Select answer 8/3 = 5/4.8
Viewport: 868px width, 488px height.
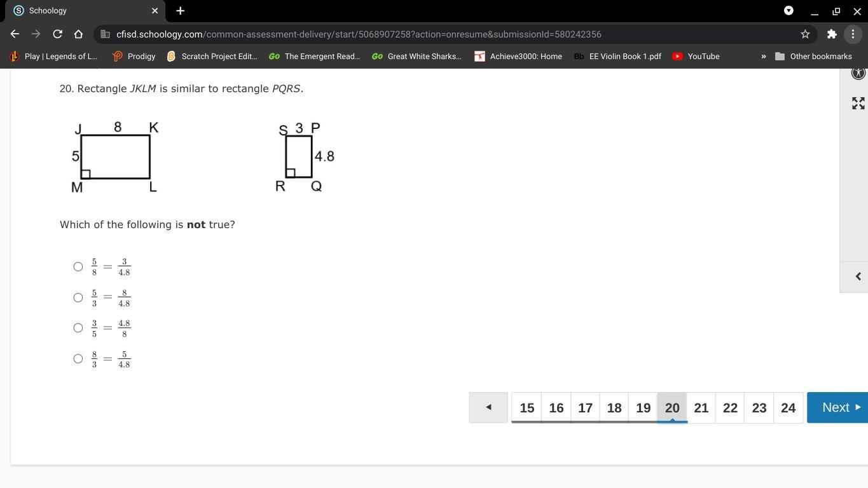coord(78,358)
